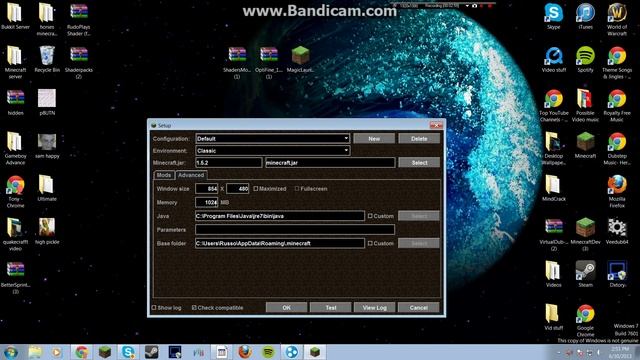The image size is (640, 360).
Task: Open Firefox from the taskbar
Action: point(245,352)
